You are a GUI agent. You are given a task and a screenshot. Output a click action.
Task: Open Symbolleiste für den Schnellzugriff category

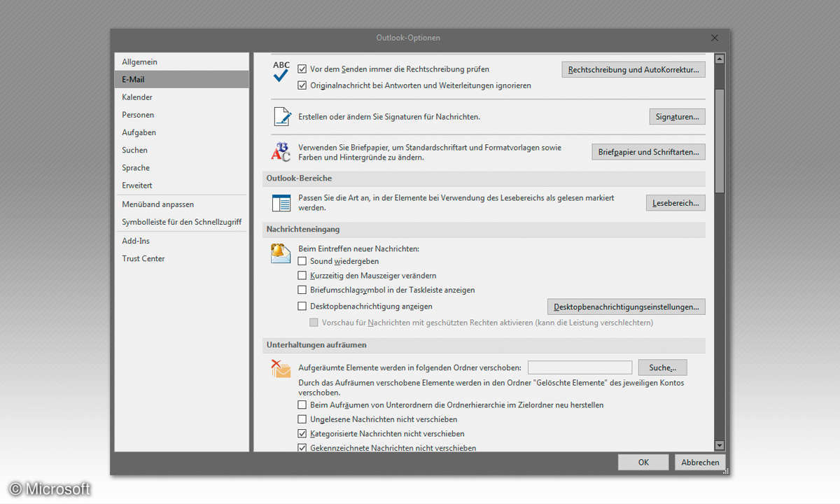click(181, 222)
